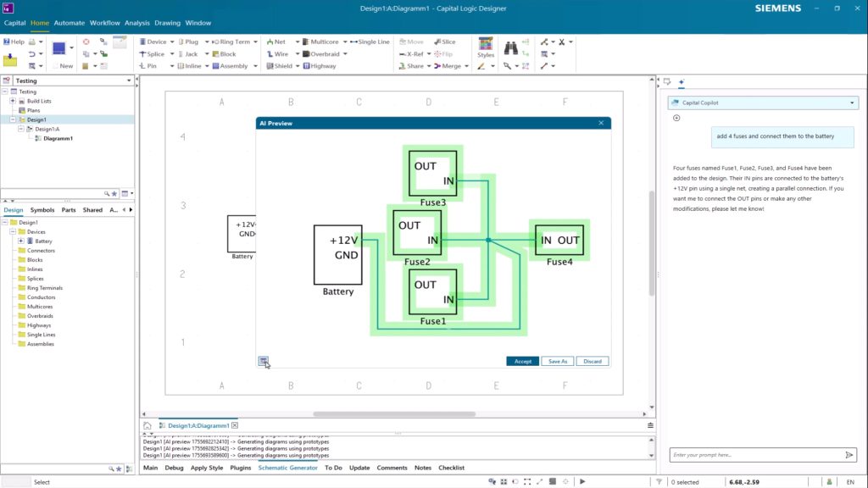Select the Net drawing tool
This screenshot has width=868, height=488.
point(276,42)
